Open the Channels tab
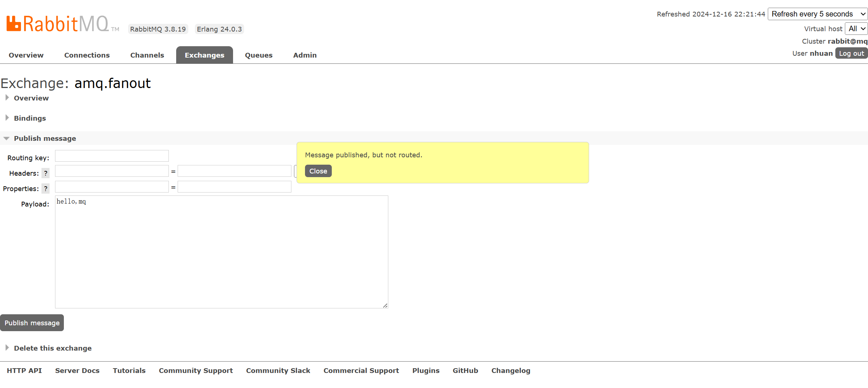Viewport: 868px width, 388px height. coord(147,55)
